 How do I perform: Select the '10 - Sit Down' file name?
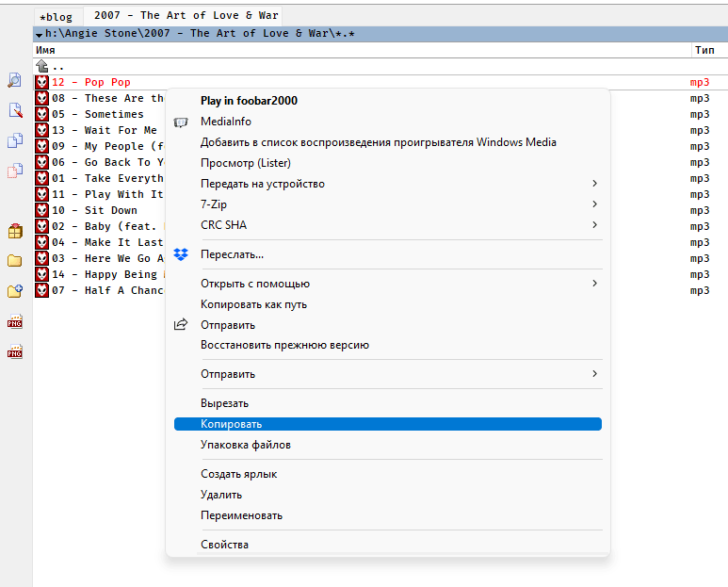click(95, 210)
